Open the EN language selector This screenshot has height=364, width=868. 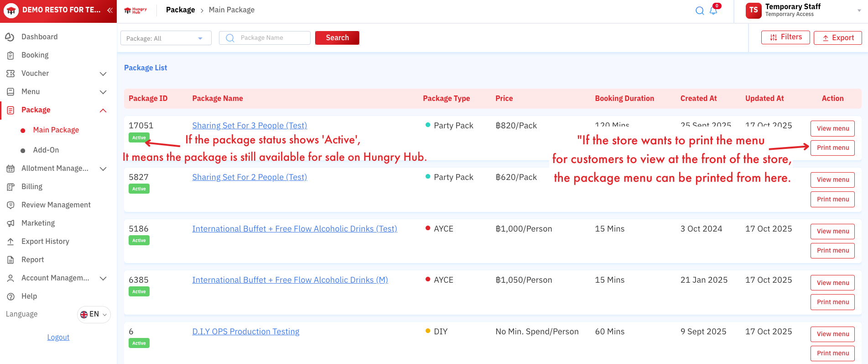pyautogui.click(x=94, y=314)
